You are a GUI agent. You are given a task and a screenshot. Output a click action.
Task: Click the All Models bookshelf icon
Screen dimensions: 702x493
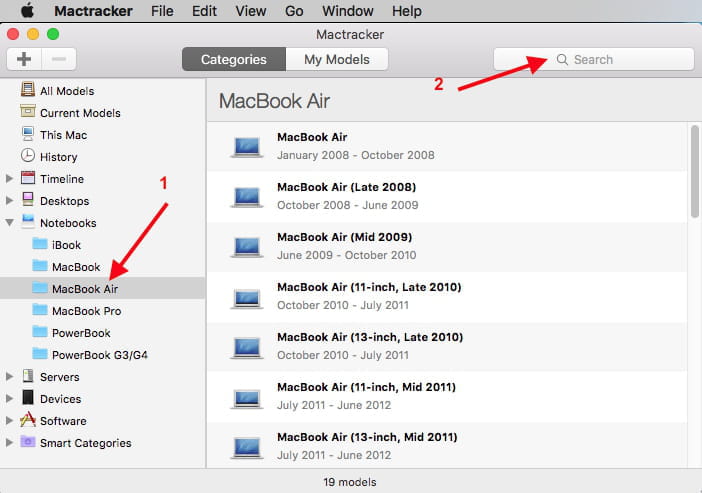[28, 90]
